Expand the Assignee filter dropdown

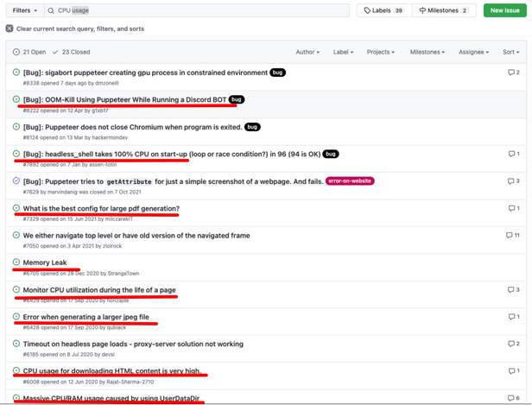pos(473,52)
